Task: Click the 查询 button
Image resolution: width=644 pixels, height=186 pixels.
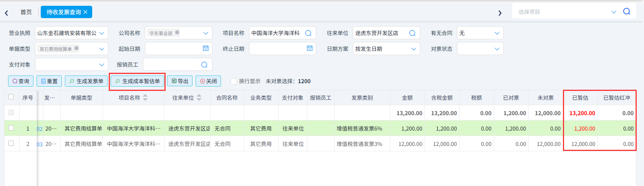Action: coord(21,81)
